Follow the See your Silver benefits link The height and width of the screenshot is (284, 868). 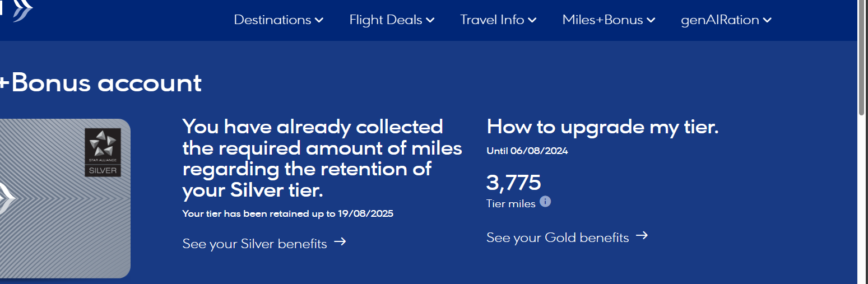(255, 244)
